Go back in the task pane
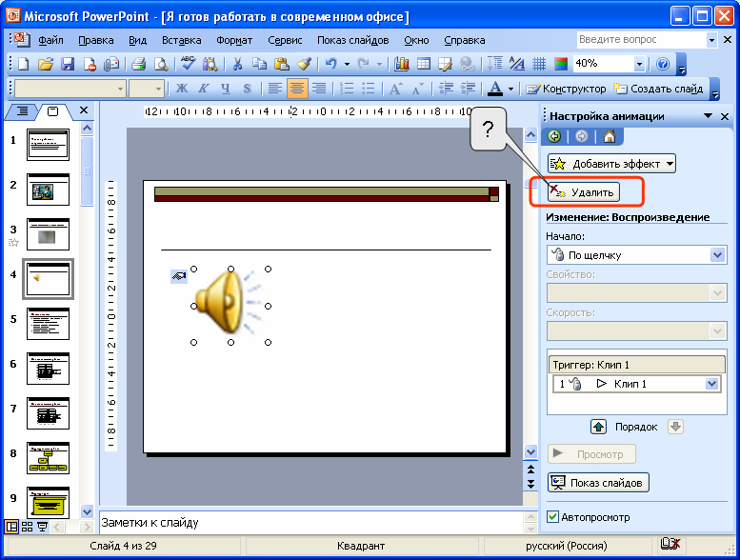Viewport: 740px width, 560px height. pos(554,137)
